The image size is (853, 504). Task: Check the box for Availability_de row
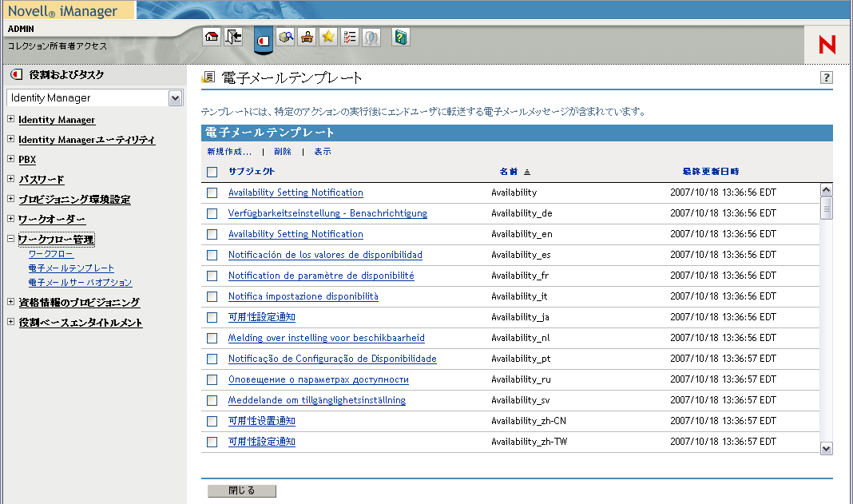click(x=212, y=213)
